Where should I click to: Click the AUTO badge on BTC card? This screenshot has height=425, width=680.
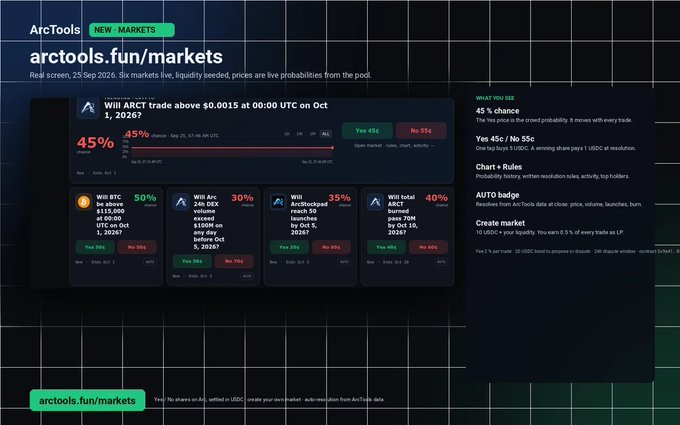tap(150, 262)
